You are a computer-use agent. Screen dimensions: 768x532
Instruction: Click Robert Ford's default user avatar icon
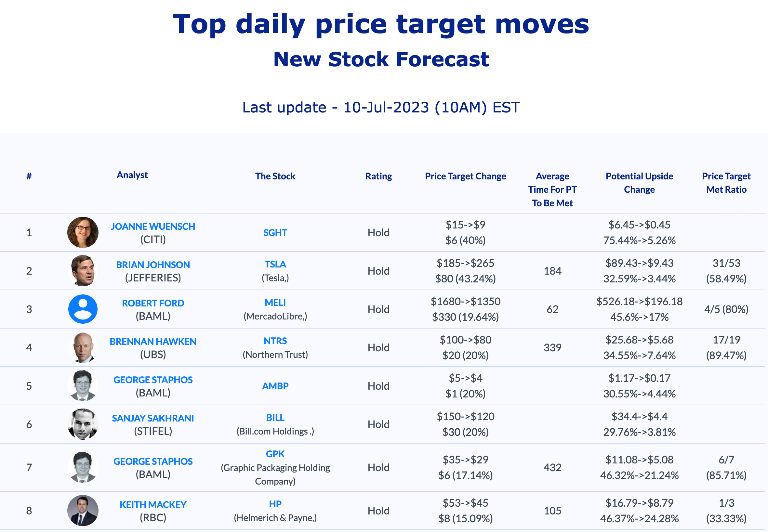tap(83, 309)
